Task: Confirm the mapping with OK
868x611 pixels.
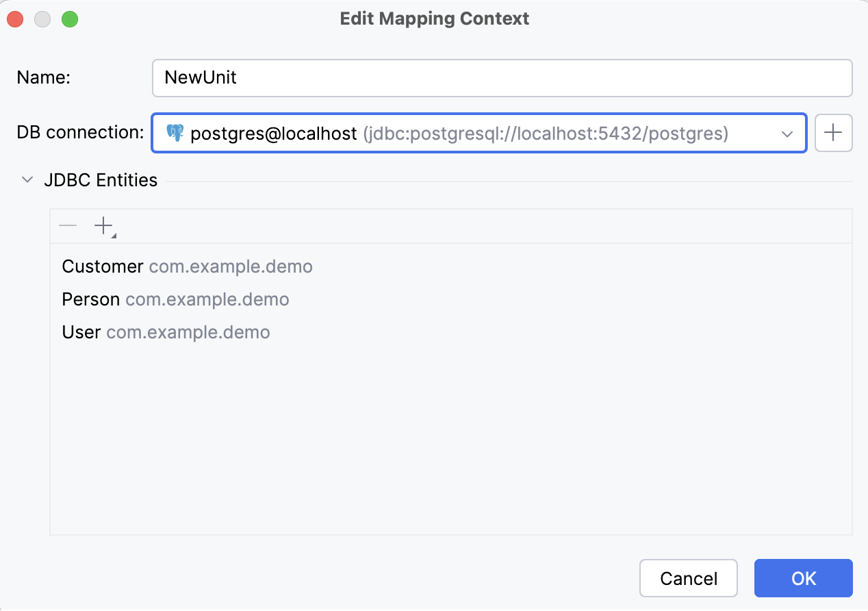Action: point(803,578)
